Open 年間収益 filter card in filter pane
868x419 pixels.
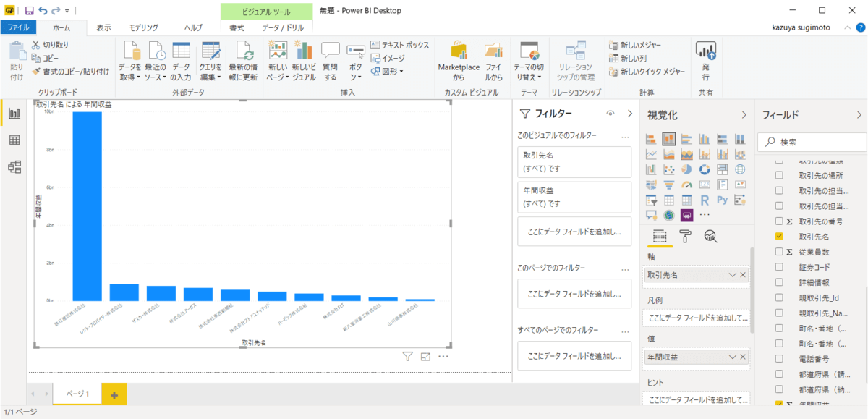coord(574,197)
